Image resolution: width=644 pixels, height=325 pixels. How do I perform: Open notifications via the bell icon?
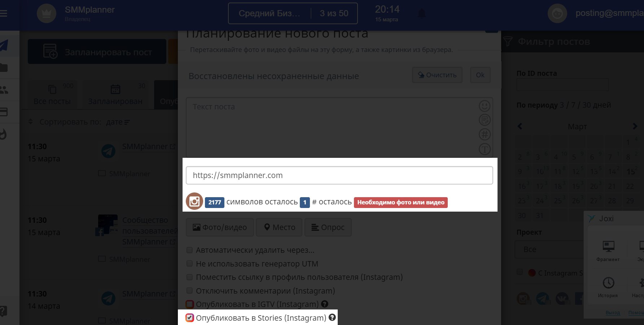pos(421,13)
